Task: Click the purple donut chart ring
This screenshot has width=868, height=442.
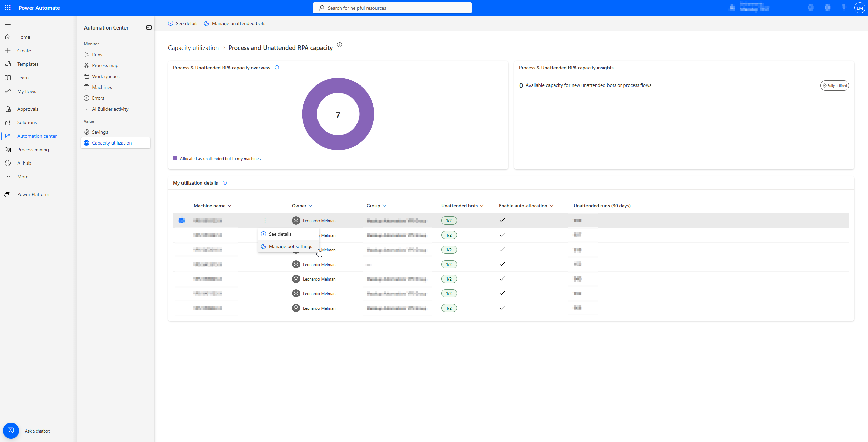Action: [309, 114]
